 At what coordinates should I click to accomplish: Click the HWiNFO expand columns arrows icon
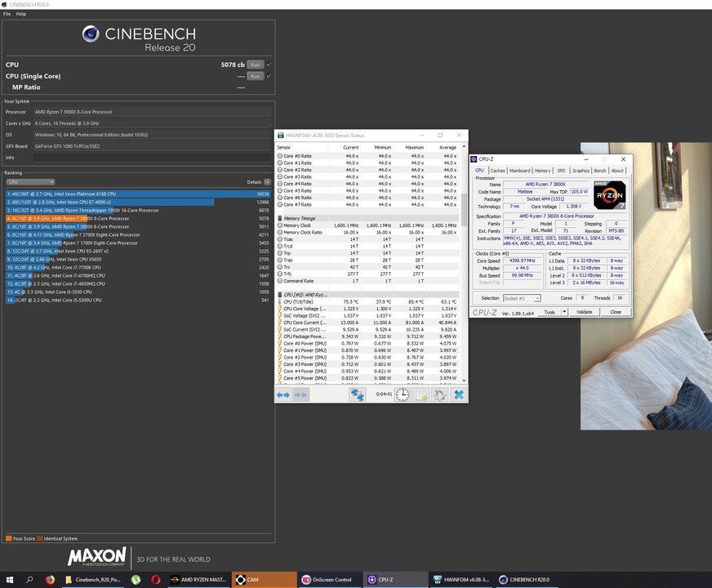pyautogui.click(x=283, y=394)
